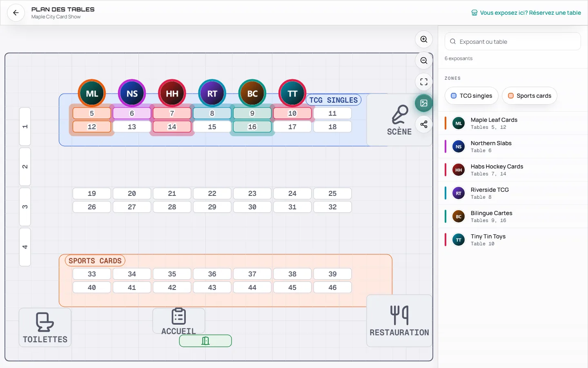
Task: Share the table plan
Action: pos(424,124)
